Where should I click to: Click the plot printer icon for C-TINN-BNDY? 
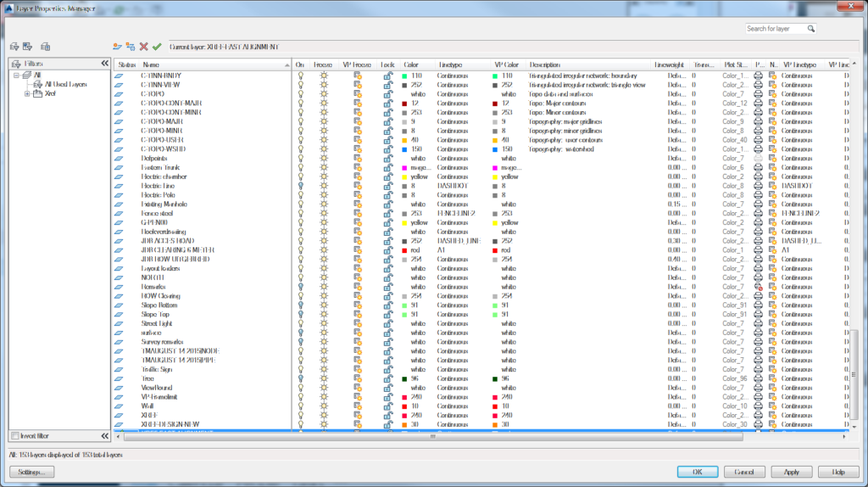pyautogui.click(x=759, y=76)
